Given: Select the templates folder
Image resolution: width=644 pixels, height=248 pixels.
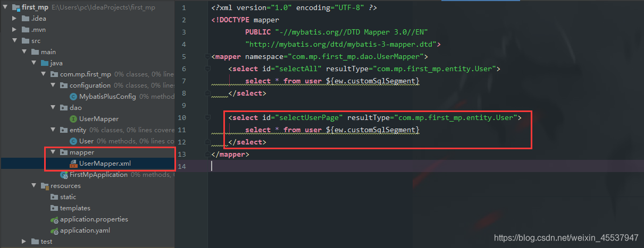Looking at the screenshot, I should pos(75,208).
